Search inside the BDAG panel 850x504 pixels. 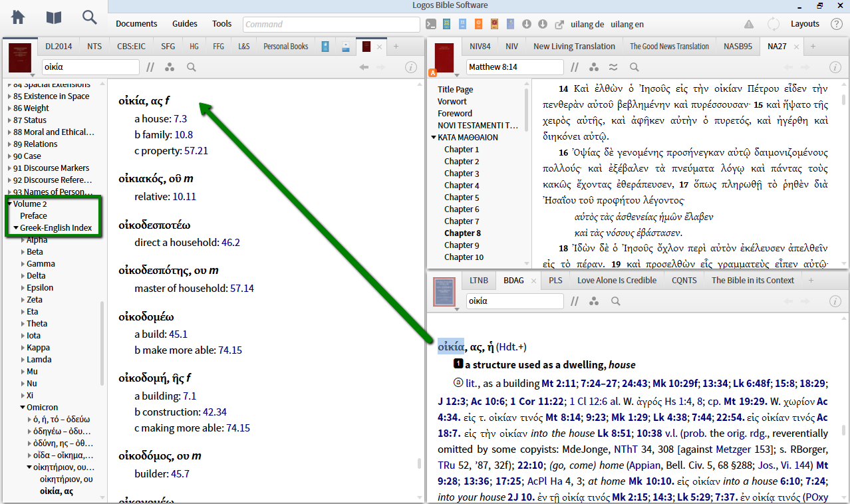coord(616,301)
